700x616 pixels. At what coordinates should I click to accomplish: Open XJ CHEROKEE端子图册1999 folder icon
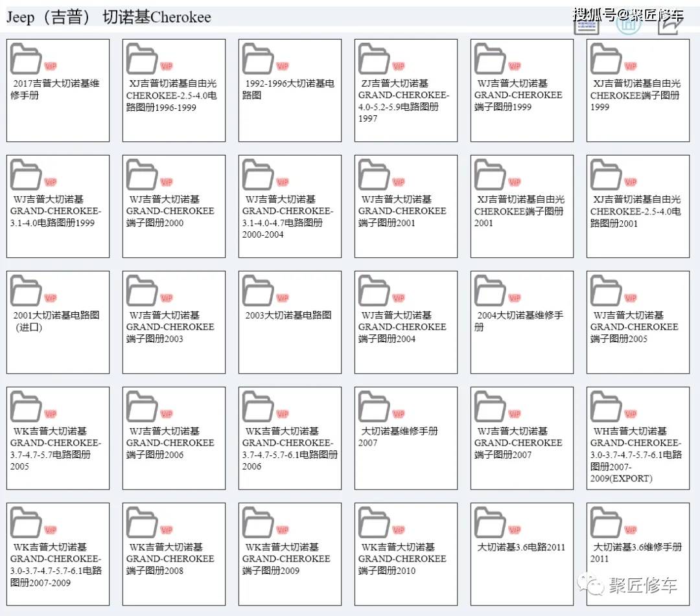click(606, 58)
